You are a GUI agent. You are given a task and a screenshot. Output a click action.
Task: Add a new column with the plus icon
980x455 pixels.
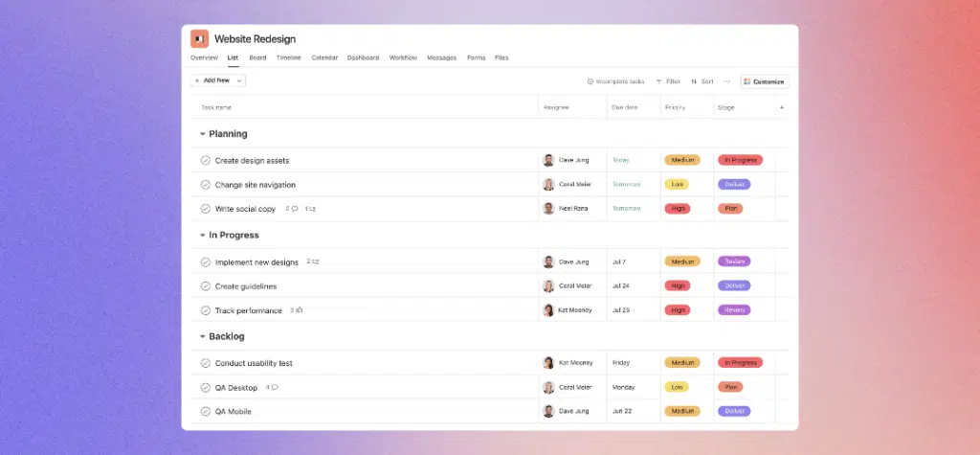click(782, 107)
